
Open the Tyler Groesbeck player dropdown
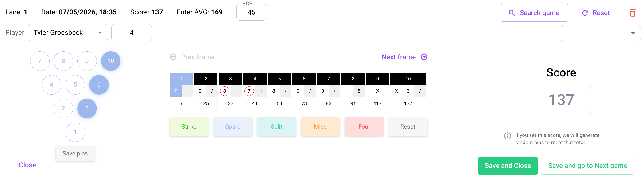[68, 32]
